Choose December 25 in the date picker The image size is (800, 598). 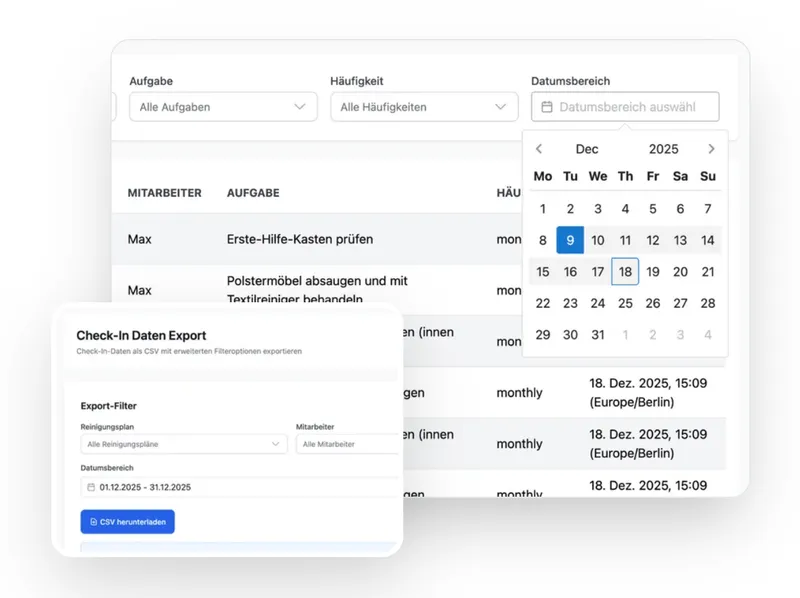[625, 303]
